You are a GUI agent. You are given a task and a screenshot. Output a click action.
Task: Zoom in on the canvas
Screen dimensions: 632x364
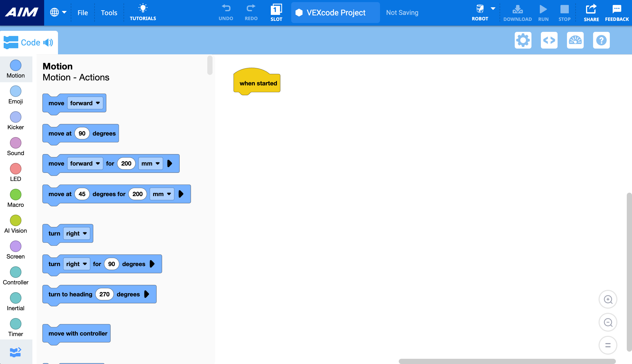pyautogui.click(x=608, y=299)
